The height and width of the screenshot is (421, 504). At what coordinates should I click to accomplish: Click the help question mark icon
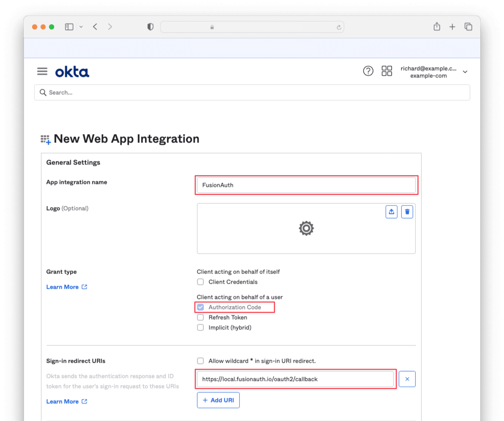click(x=368, y=71)
